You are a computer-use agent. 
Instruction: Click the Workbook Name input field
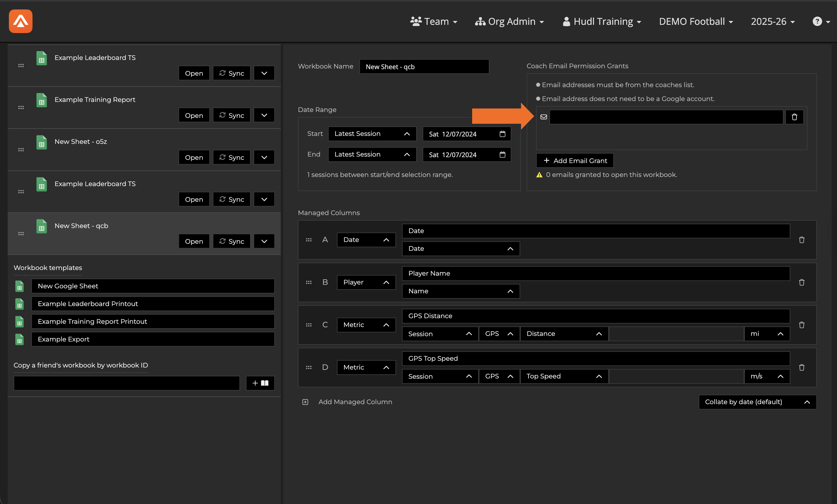click(x=424, y=66)
